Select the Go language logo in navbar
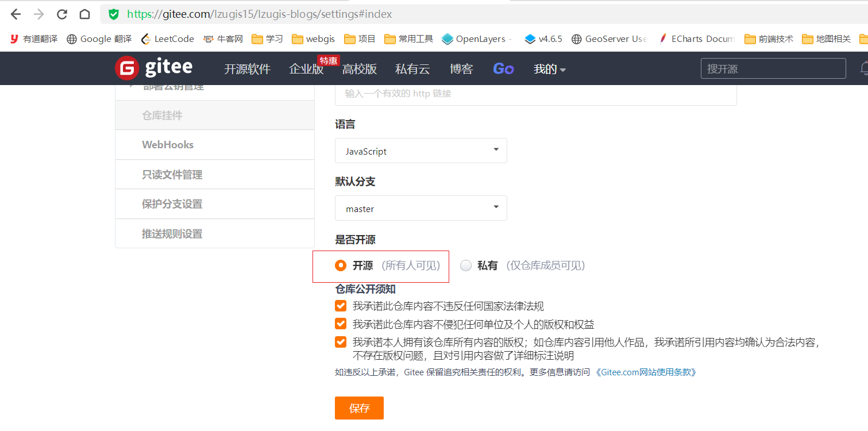The image size is (868, 431). pos(503,68)
